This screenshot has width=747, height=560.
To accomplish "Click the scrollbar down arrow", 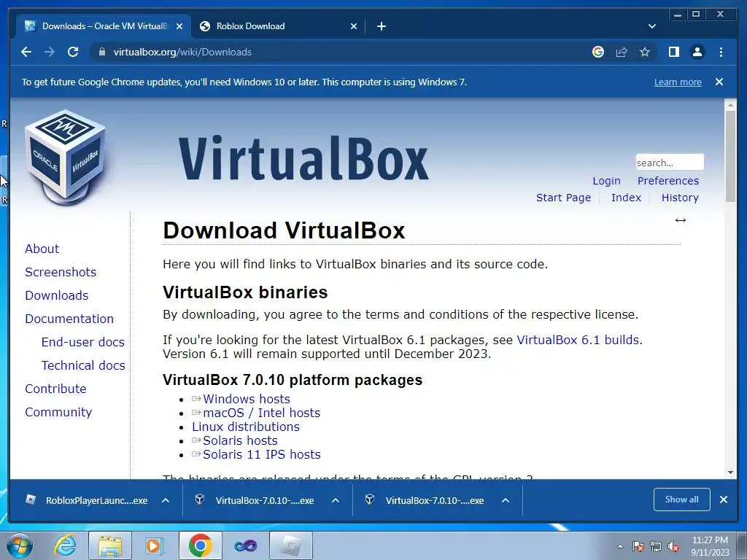I will click(x=730, y=472).
